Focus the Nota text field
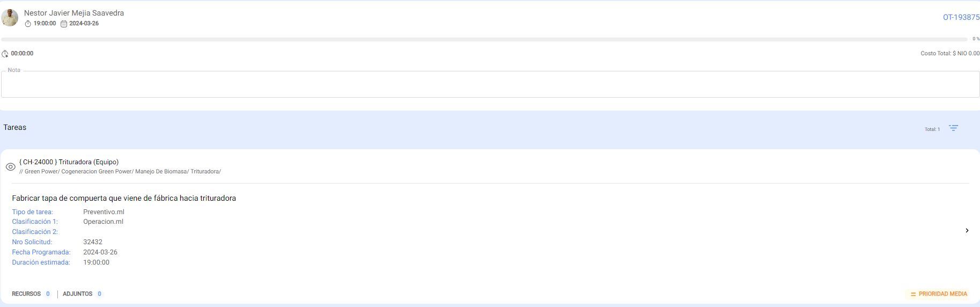This screenshot has width=980, height=307. 490,84
